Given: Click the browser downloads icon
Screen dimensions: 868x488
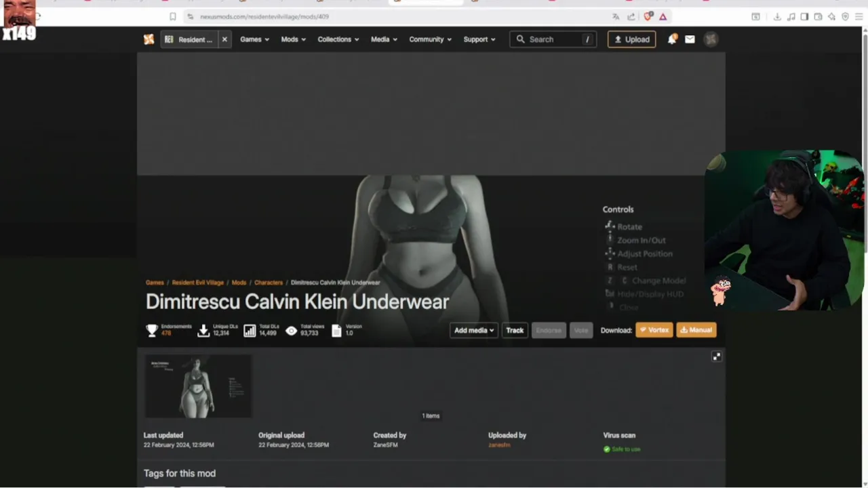Looking at the screenshot, I should [x=777, y=16].
